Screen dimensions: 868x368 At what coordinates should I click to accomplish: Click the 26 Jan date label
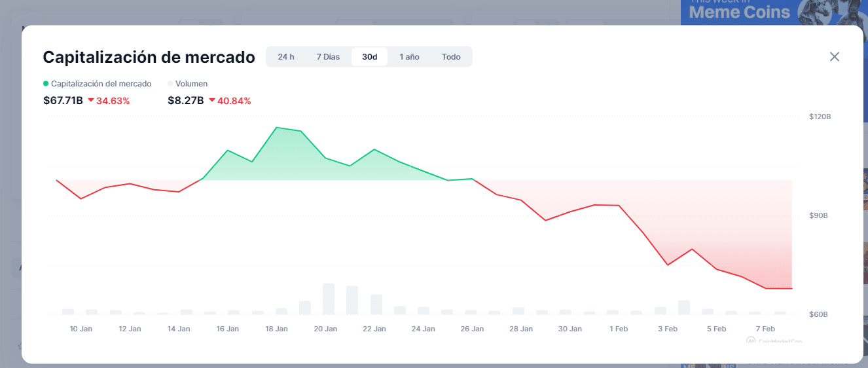pyautogui.click(x=472, y=329)
